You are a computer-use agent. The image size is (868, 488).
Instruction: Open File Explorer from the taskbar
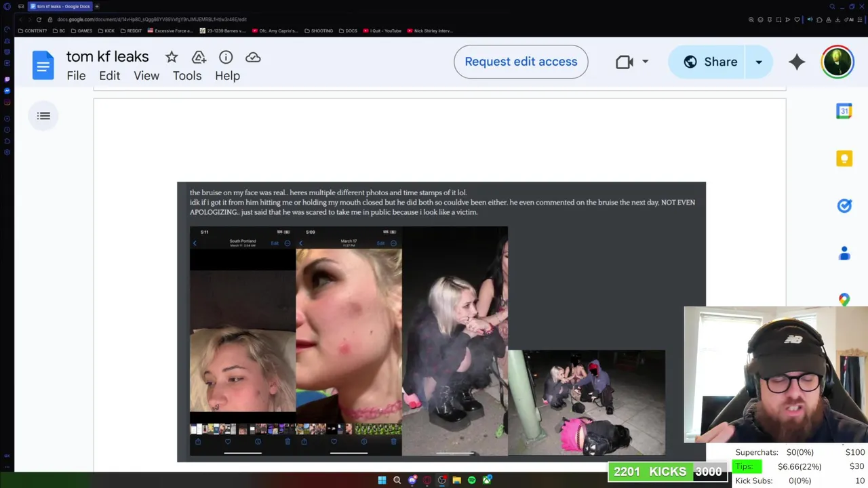tap(456, 480)
